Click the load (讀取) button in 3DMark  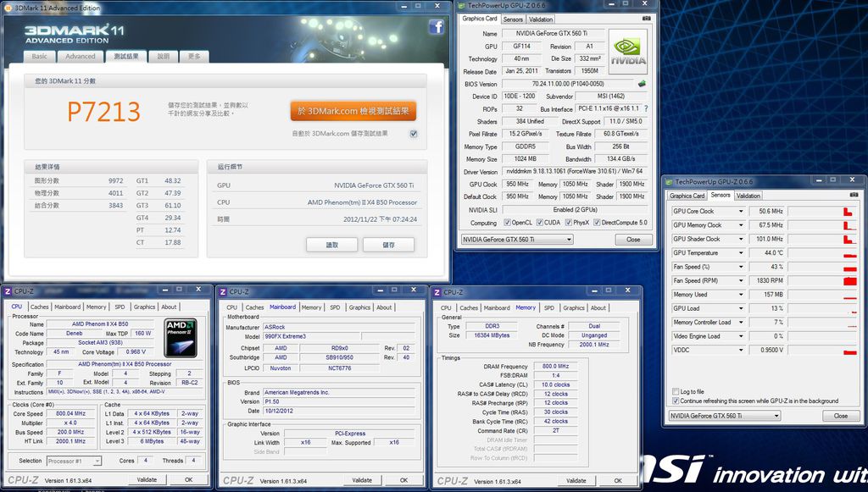coord(331,245)
